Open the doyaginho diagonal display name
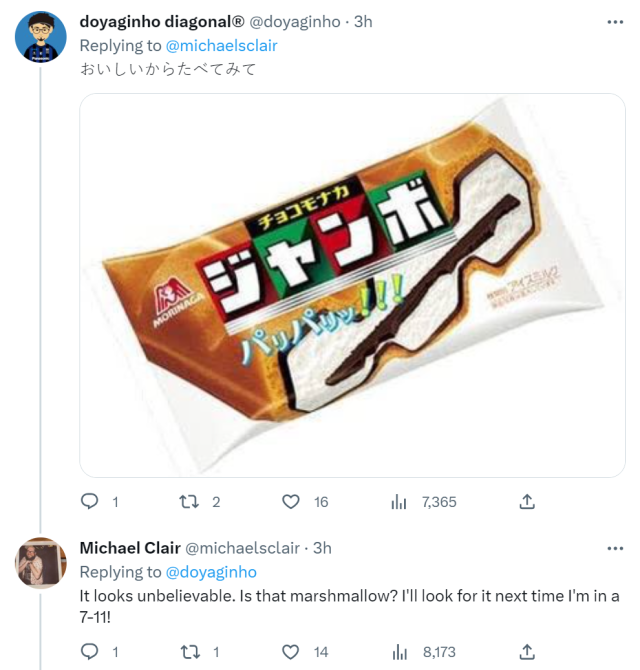Viewport: 640px width, 670px height. [160, 22]
